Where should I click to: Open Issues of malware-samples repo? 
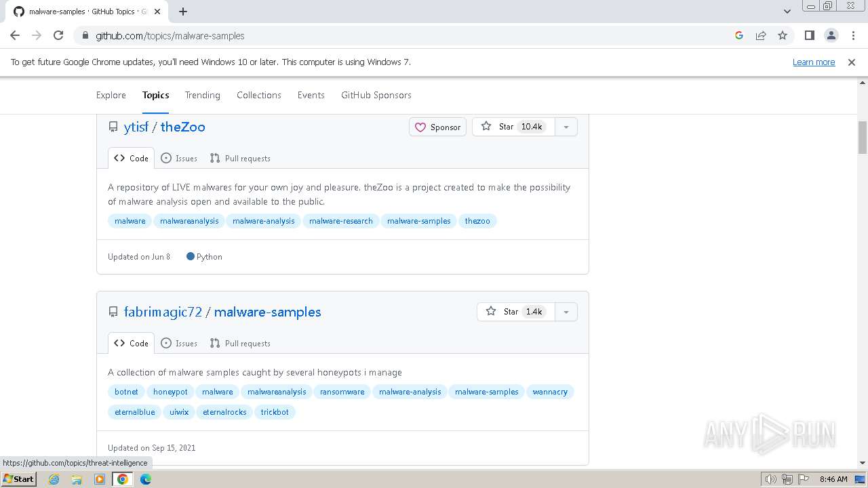tap(179, 343)
